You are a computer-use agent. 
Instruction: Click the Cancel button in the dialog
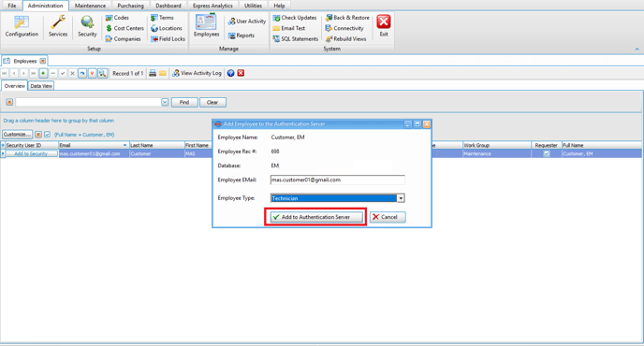pyautogui.click(x=388, y=217)
